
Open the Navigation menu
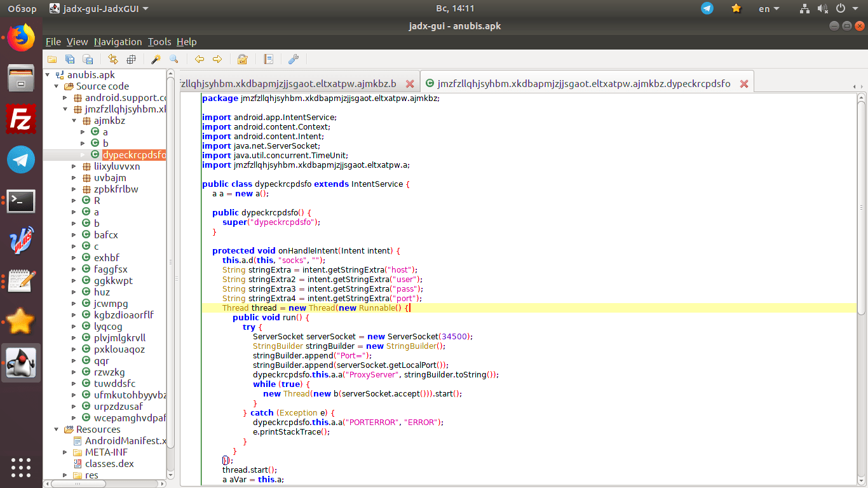click(118, 42)
